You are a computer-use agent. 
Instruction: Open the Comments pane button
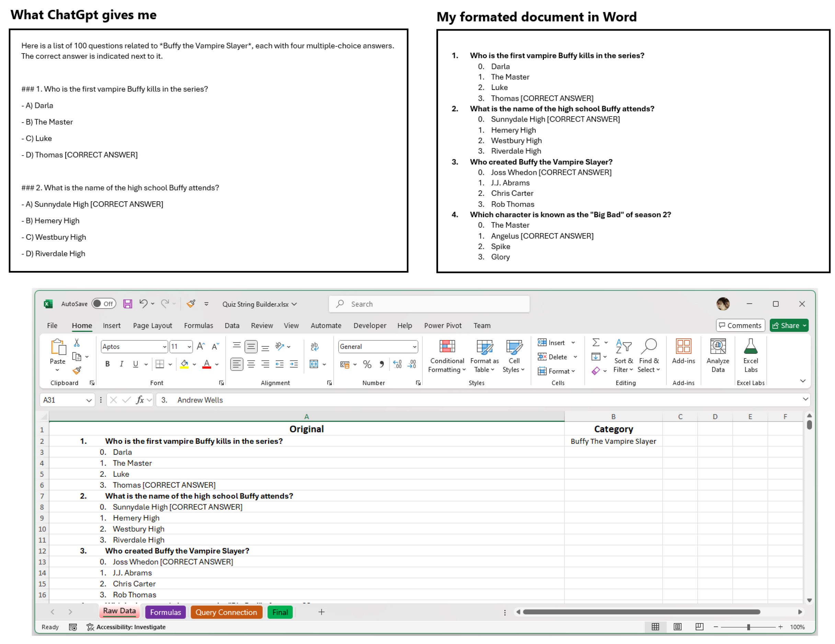pyautogui.click(x=740, y=326)
